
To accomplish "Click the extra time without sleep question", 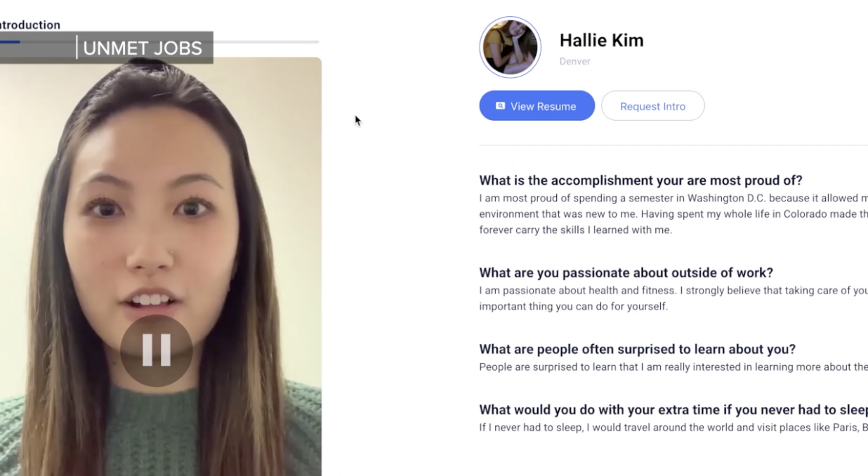I will (673, 409).
